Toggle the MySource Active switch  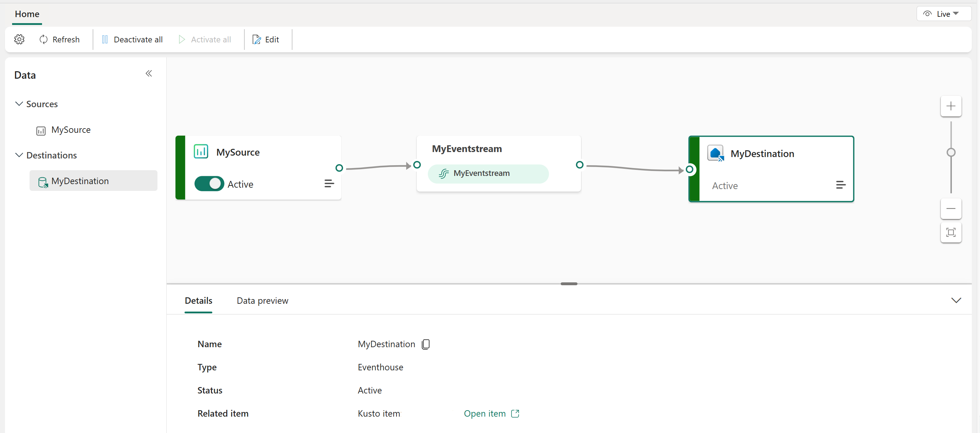pos(209,184)
